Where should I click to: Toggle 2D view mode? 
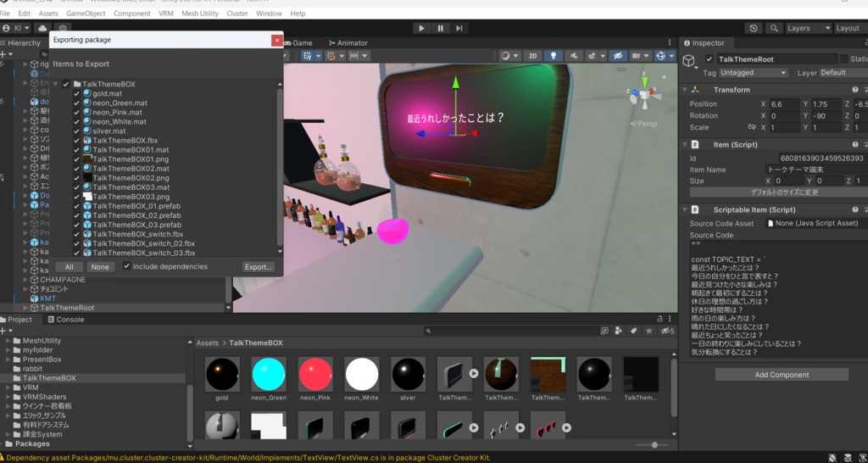coord(532,56)
